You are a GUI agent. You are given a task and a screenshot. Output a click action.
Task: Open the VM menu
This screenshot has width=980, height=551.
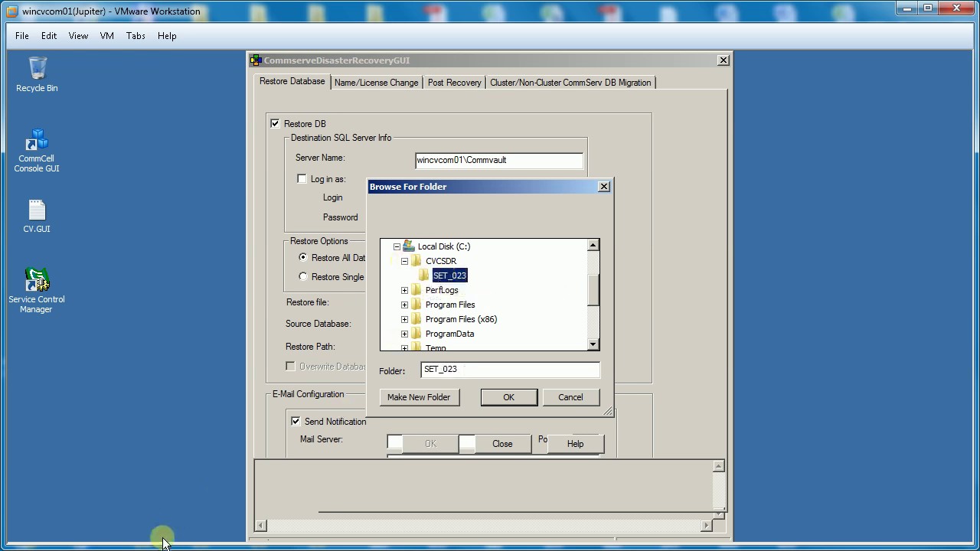click(107, 36)
